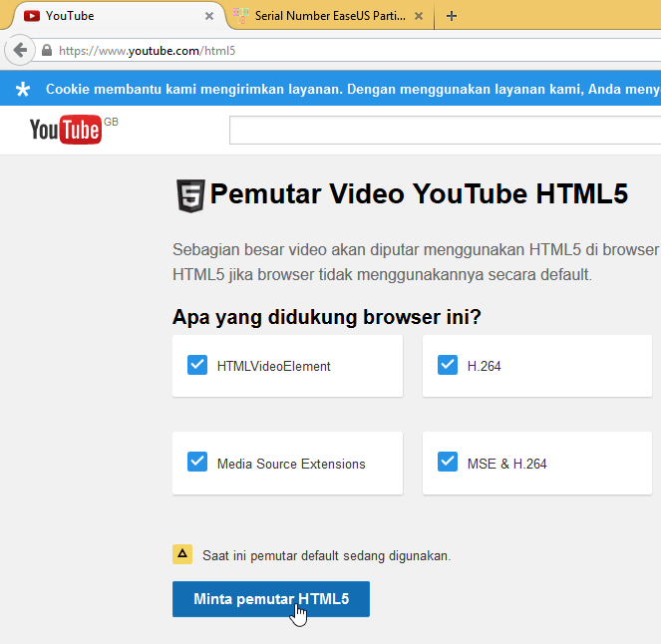Click the URL address bar

point(346,51)
